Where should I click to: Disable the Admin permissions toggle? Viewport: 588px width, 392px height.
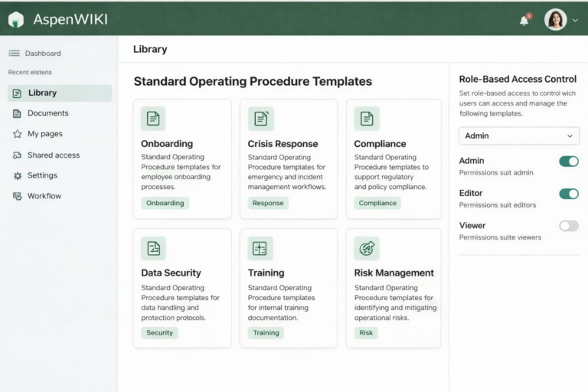pos(569,162)
